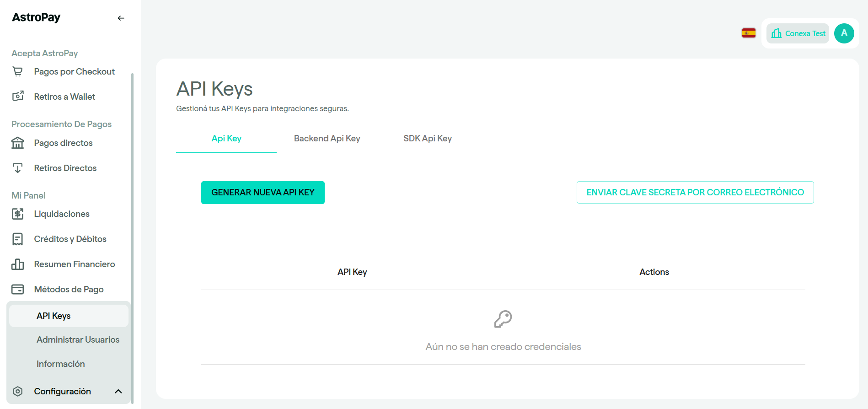Switch to the Api Key tab
This screenshot has height=409, width=868.
click(226, 139)
